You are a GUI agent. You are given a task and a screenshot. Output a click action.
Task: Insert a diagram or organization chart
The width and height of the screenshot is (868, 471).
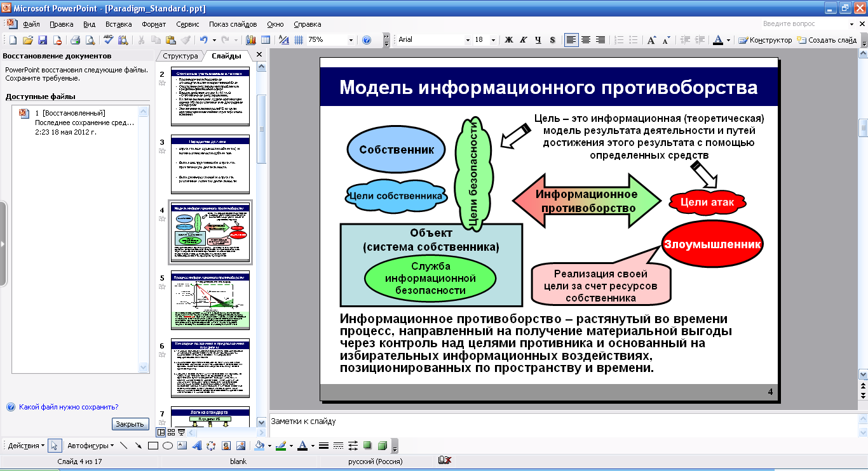pos(211,446)
